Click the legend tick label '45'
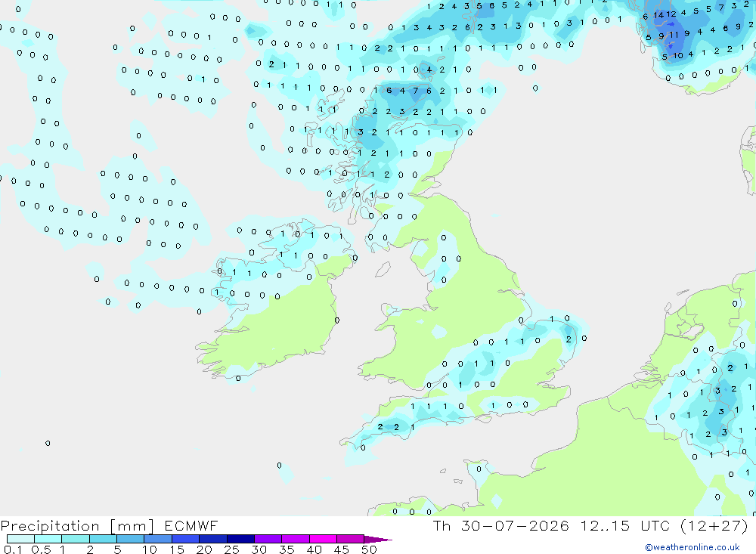 pos(342,549)
